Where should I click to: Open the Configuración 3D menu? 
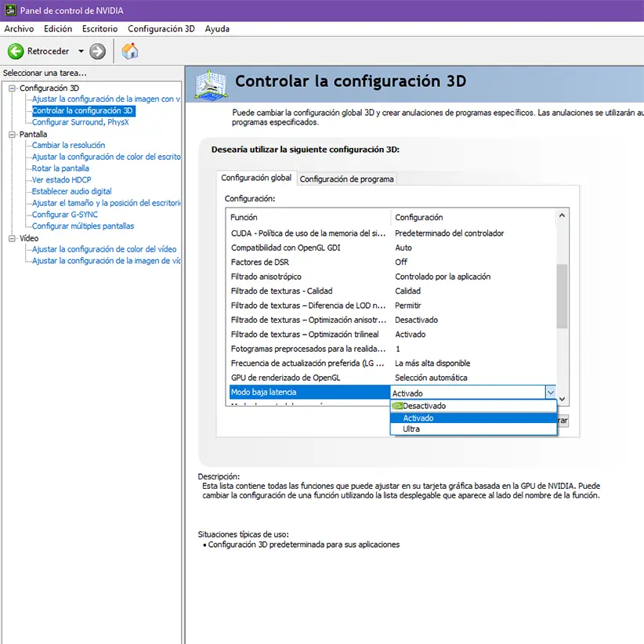point(161,29)
